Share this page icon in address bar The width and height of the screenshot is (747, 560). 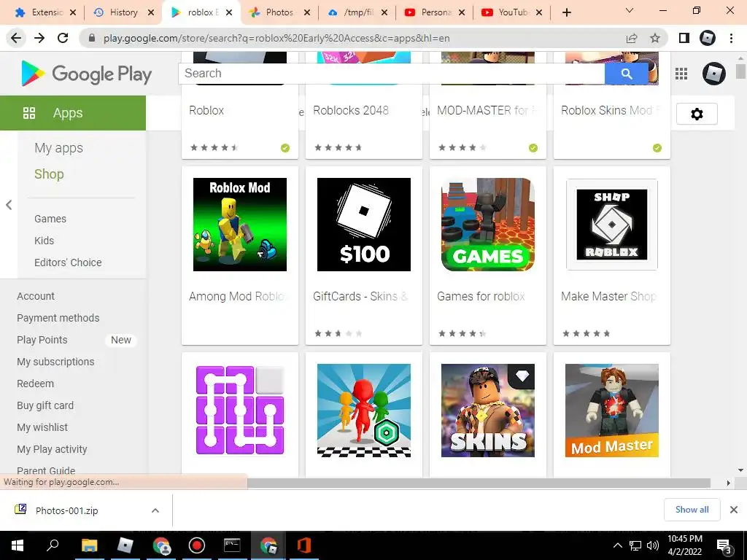[x=632, y=38]
